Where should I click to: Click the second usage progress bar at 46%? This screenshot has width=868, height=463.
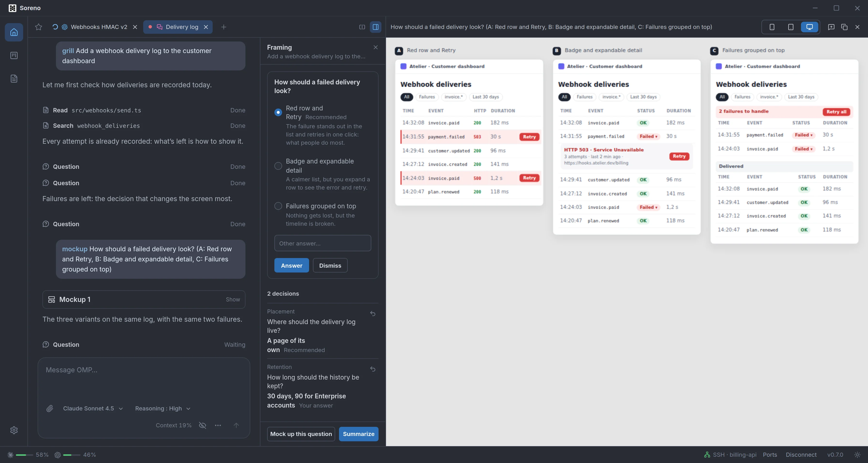[x=71, y=455]
